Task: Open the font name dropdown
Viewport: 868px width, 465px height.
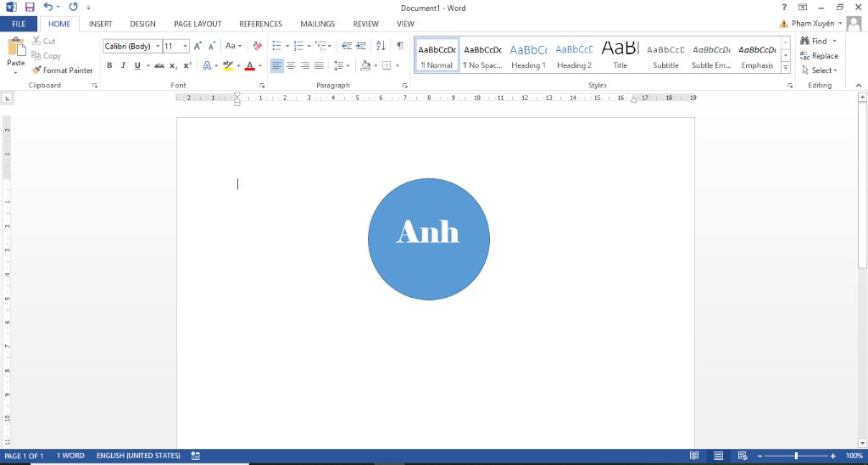Action: [159, 47]
